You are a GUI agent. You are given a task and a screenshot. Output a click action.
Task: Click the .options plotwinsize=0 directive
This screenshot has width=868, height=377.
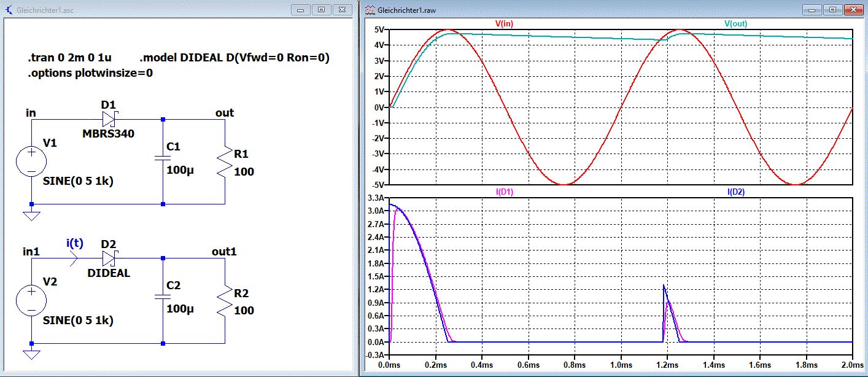click(90, 73)
